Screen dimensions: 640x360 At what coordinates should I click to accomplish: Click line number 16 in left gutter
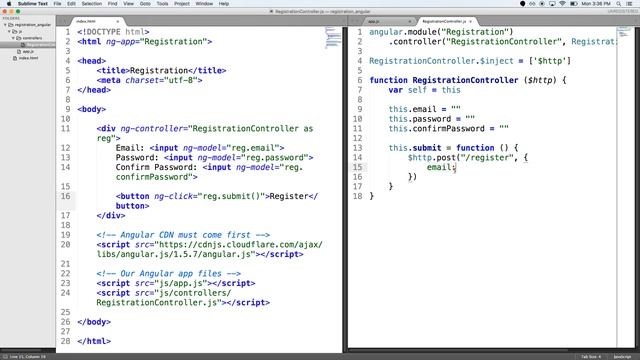(66, 196)
